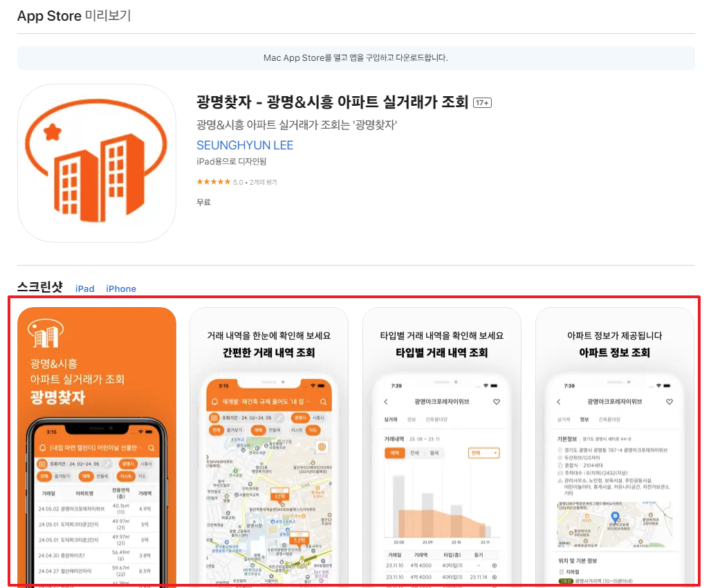Switch to the iPad screenshots tab
The image size is (711, 588).
pyautogui.click(x=85, y=288)
